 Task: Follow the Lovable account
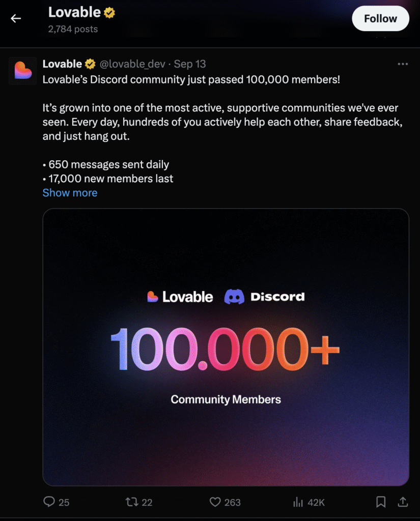tap(380, 19)
